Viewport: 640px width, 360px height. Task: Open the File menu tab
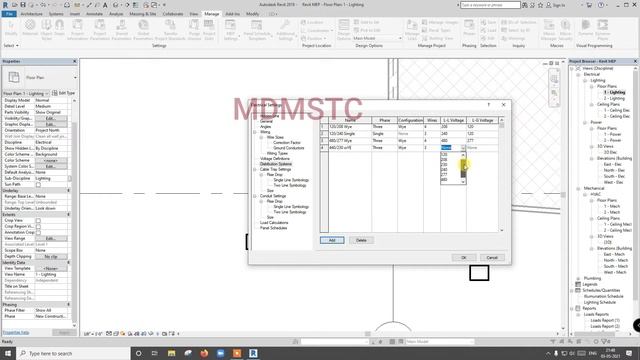click(x=9, y=14)
